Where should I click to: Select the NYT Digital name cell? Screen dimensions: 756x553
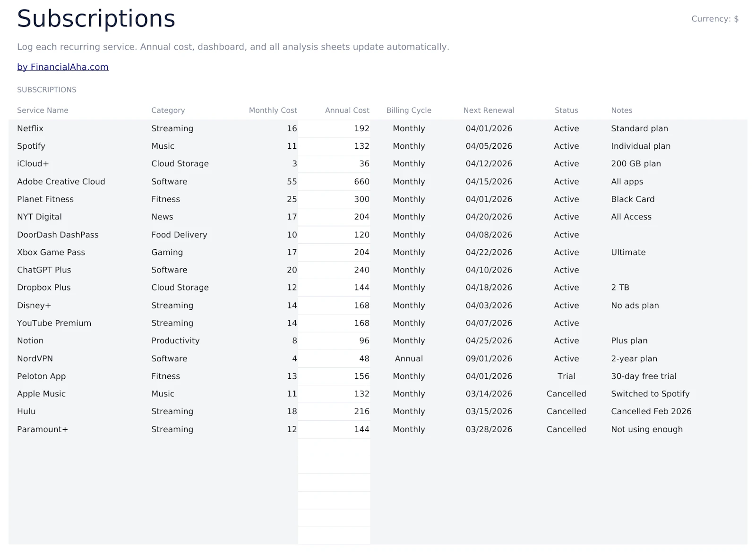pyautogui.click(x=39, y=217)
